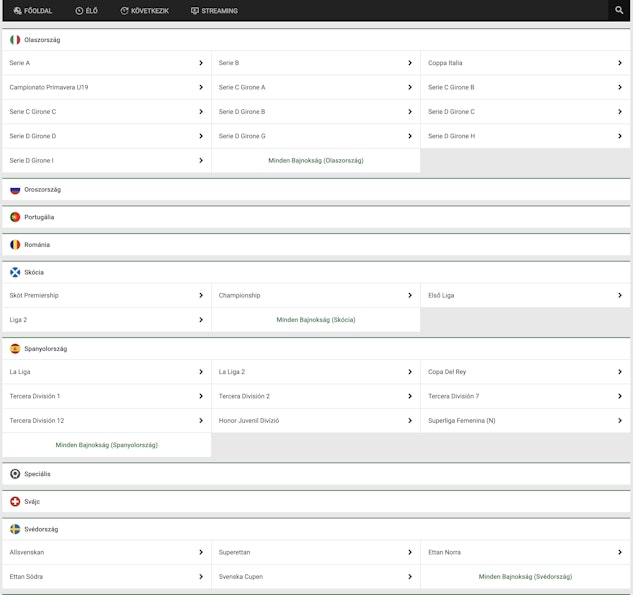Click the Speciális football icon

tap(15, 474)
